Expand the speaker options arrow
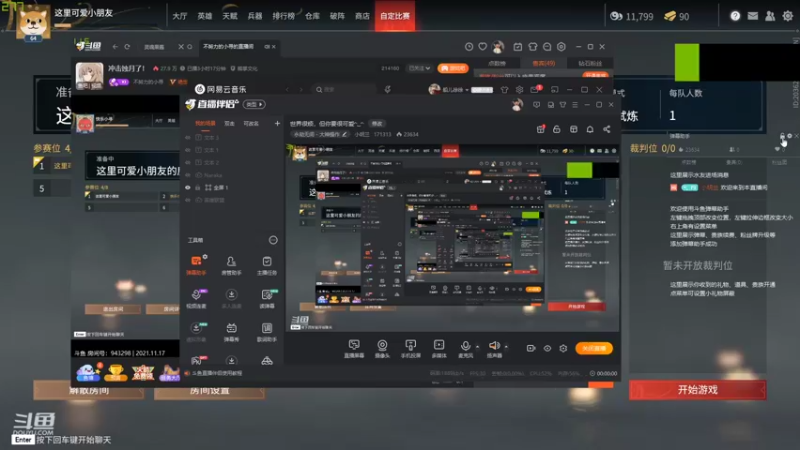 pyautogui.click(x=506, y=346)
